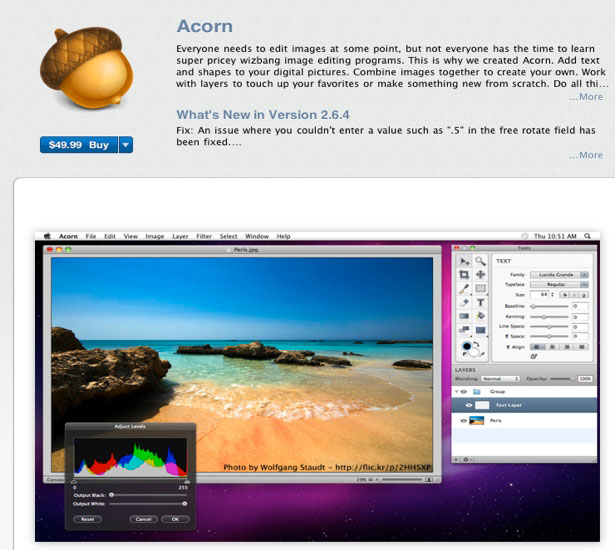This screenshot has width=615, height=550.
Task: Set text alignment to left
Action: (537, 347)
